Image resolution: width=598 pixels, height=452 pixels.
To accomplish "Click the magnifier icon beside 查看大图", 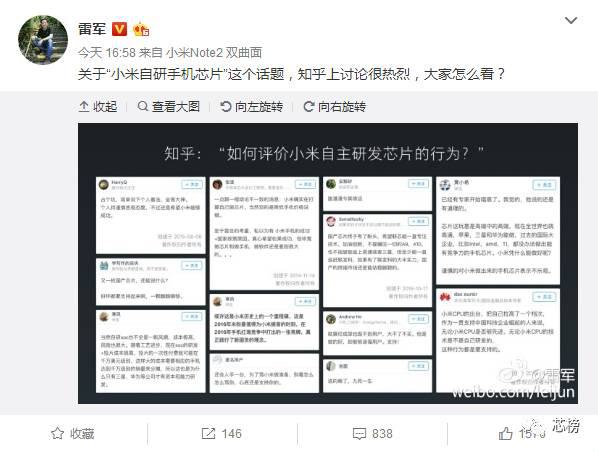I will [x=143, y=106].
